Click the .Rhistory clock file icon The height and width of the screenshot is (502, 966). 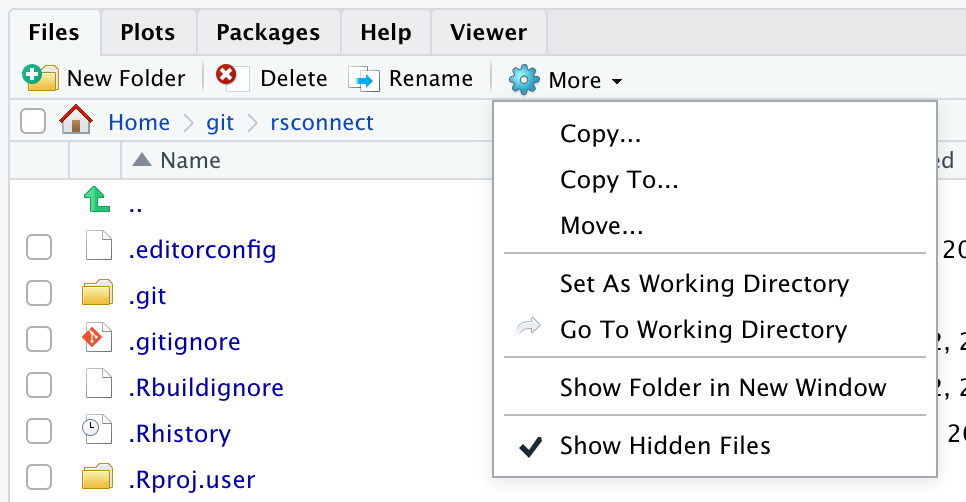(x=97, y=433)
